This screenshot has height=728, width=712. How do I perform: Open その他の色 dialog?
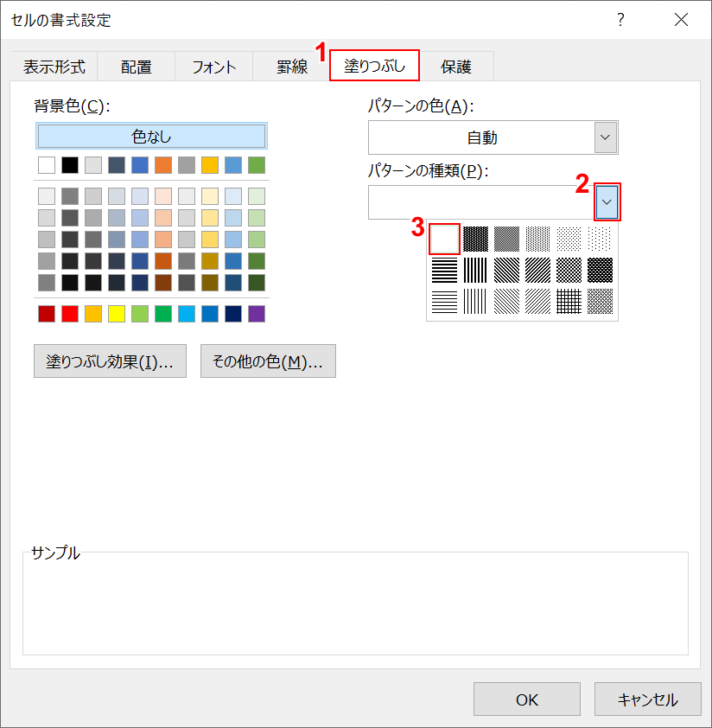tap(268, 361)
